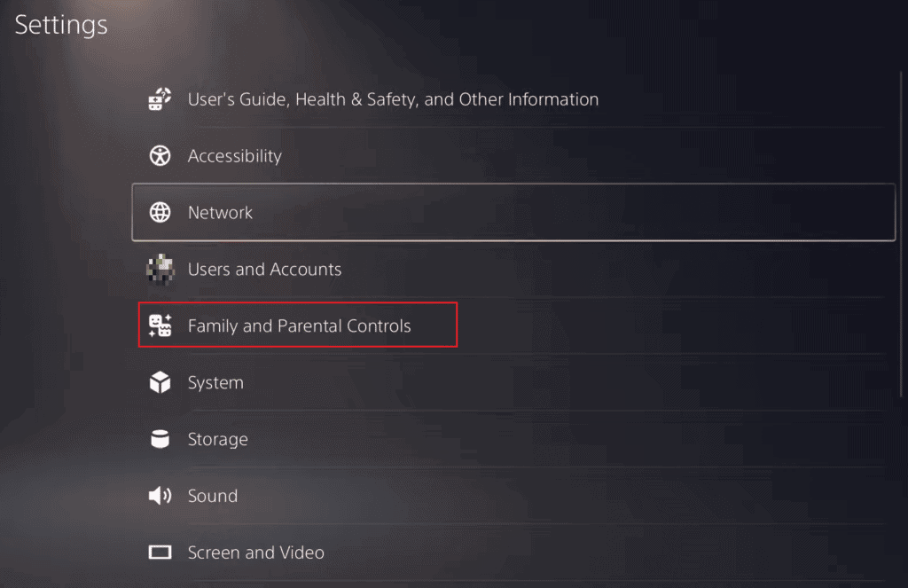Choose the Sound settings text

click(212, 497)
